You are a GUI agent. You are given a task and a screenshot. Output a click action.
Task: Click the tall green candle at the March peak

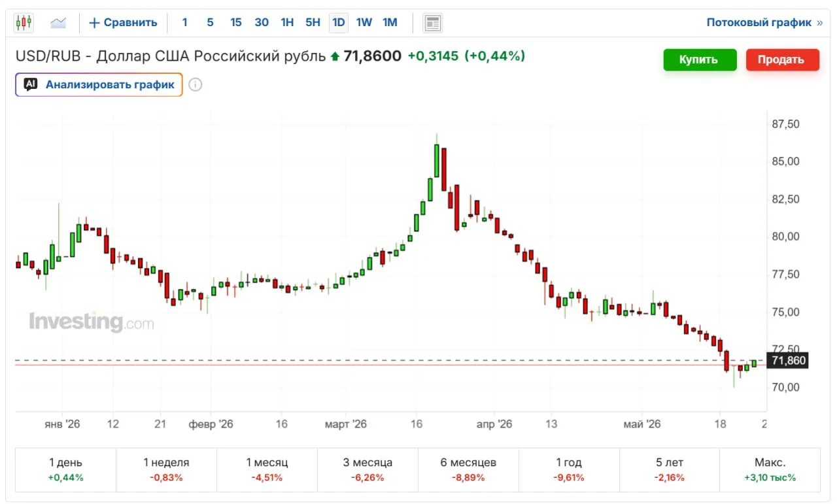(436, 160)
